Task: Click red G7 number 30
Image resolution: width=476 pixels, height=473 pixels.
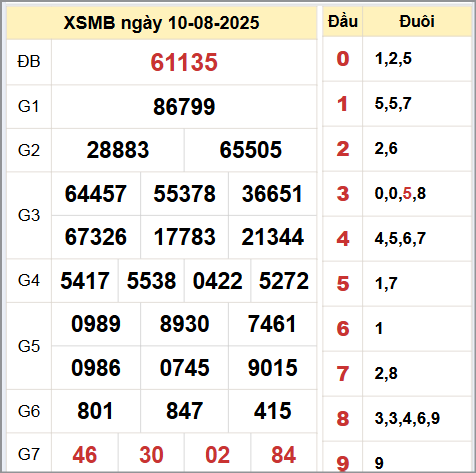Action: pyautogui.click(x=151, y=455)
